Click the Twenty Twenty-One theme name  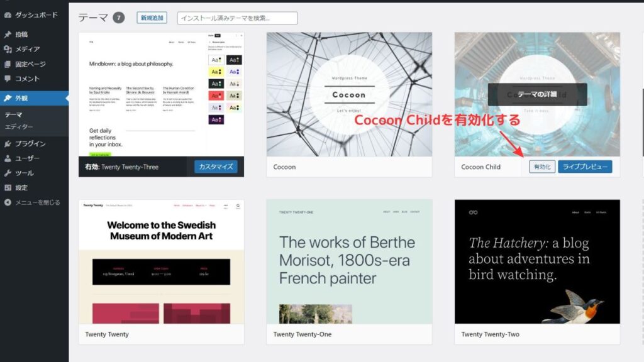(x=303, y=334)
